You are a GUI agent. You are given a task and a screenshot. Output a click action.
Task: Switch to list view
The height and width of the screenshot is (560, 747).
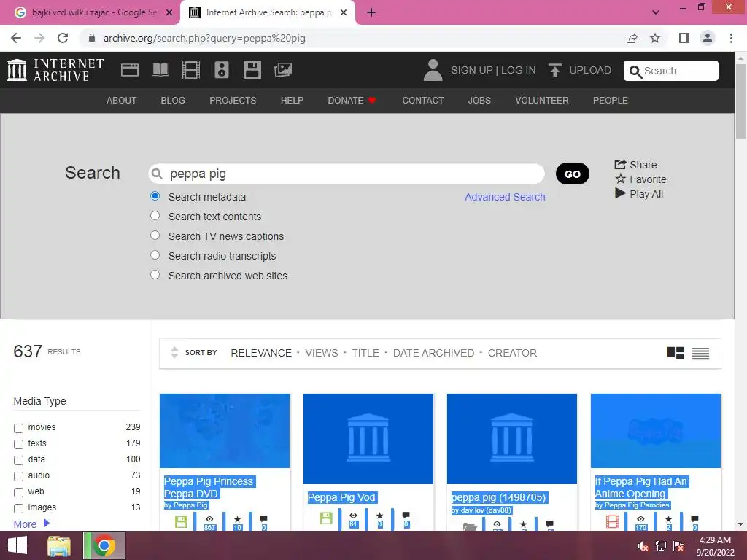point(700,353)
